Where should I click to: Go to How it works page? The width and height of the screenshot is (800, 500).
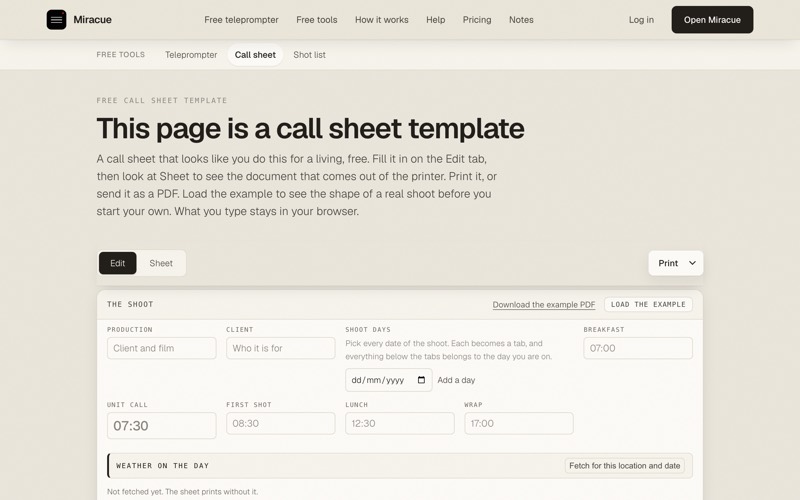[x=382, y=20]
